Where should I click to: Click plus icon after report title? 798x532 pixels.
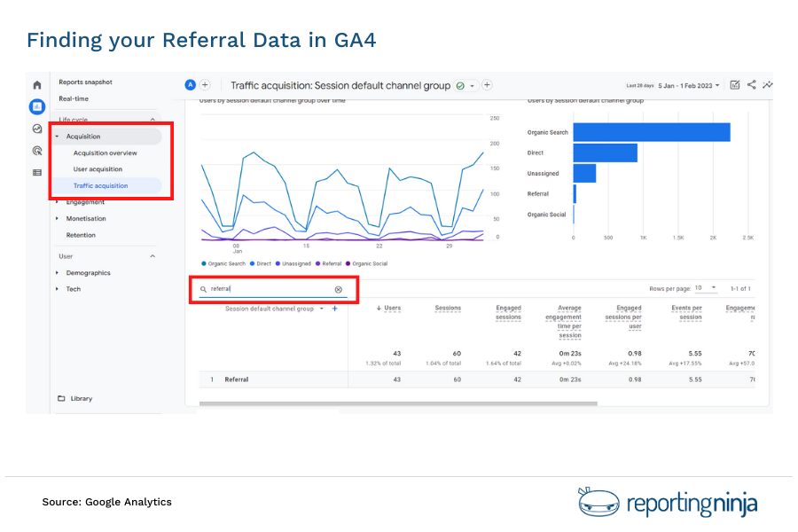tap(487, 85)
